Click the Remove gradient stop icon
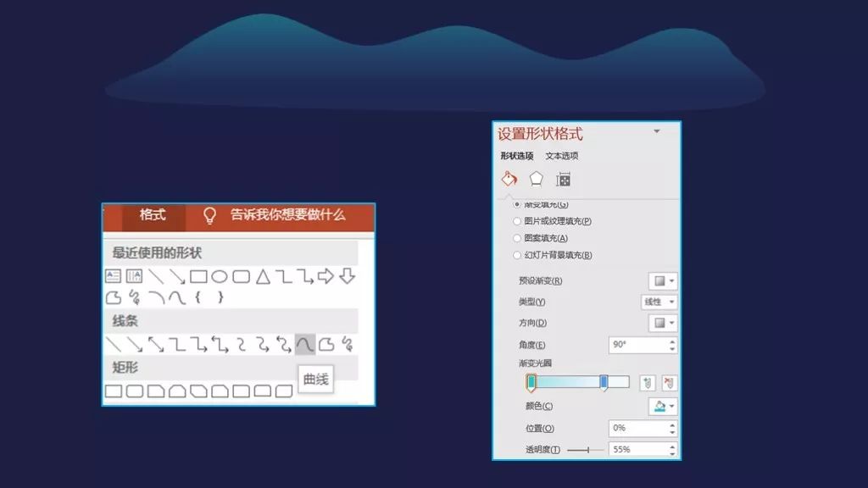 [x=669, y=383]
